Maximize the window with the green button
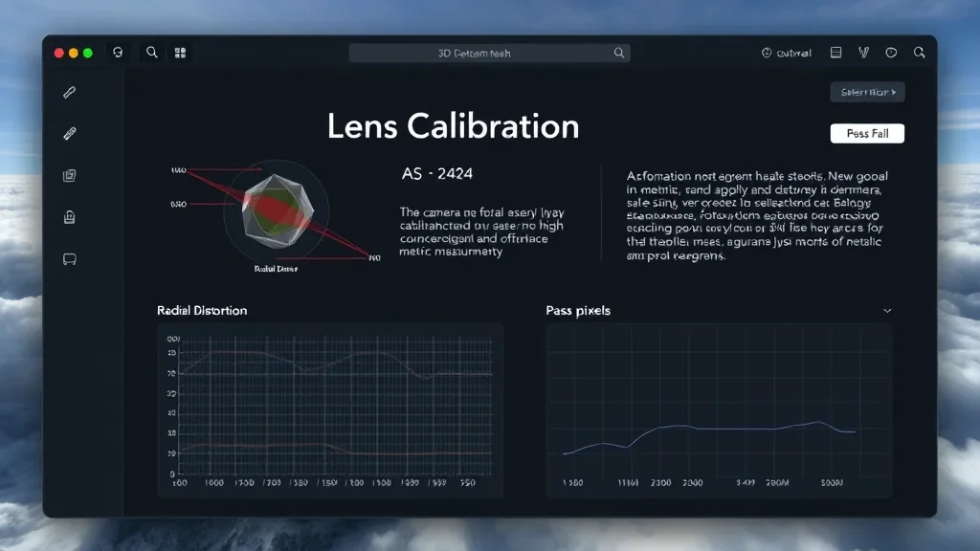 point(88,54)
